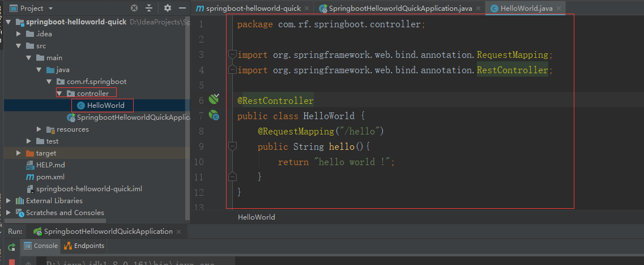Click the @RequestMapping annotation on line 8
The image size is (644, 265).
click(296, 131)
